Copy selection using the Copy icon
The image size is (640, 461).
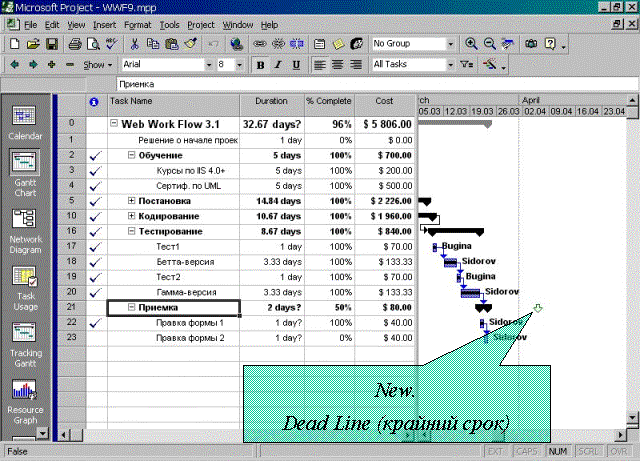click(153, 44)
